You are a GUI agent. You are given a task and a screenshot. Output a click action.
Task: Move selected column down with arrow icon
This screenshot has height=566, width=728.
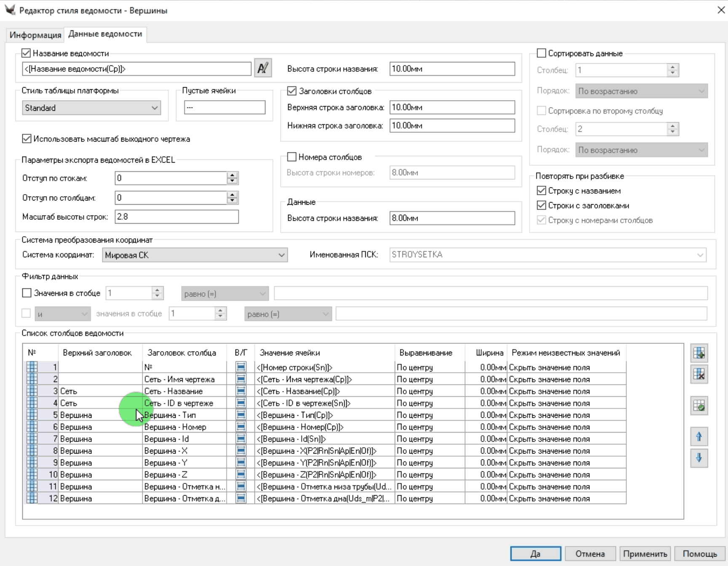pyautogui.click(x=699, y=458)
